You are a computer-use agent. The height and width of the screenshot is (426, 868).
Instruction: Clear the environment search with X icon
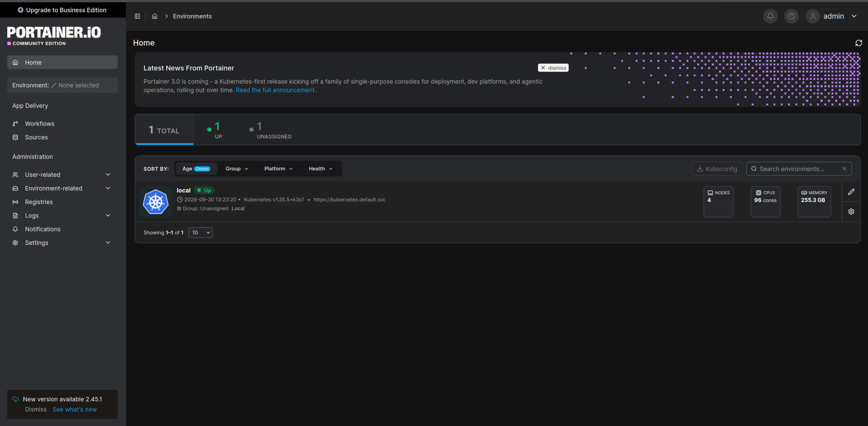[844, 169]
